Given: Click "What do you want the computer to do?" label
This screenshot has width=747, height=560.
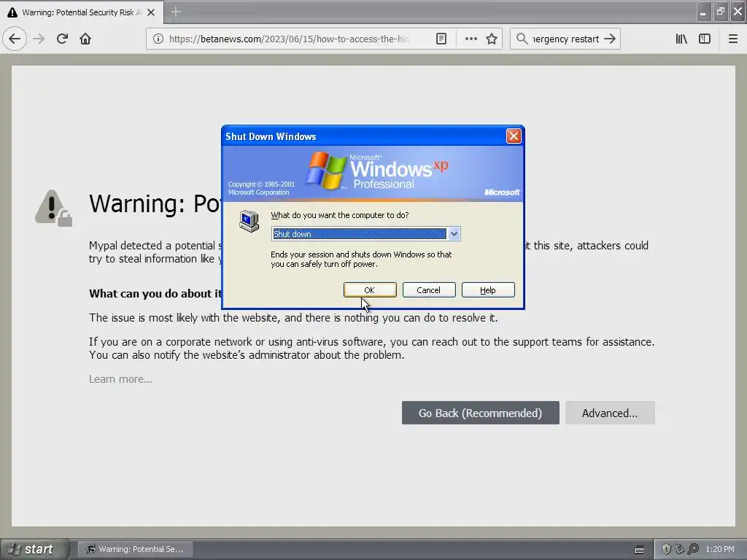Looking at the screenshot, I should pos(340,215).
